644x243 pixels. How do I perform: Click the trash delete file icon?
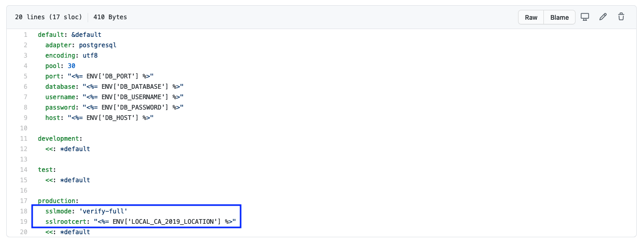[621, 17]
